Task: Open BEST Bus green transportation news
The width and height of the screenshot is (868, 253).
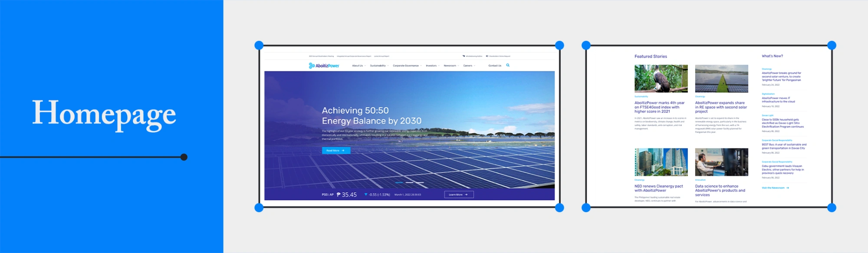Action: tap(784, 146)
